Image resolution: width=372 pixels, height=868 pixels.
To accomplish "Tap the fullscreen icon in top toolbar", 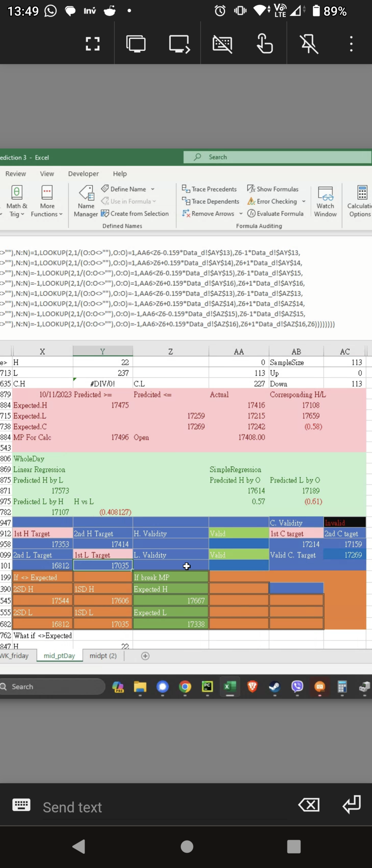I will tap(92, 44).
